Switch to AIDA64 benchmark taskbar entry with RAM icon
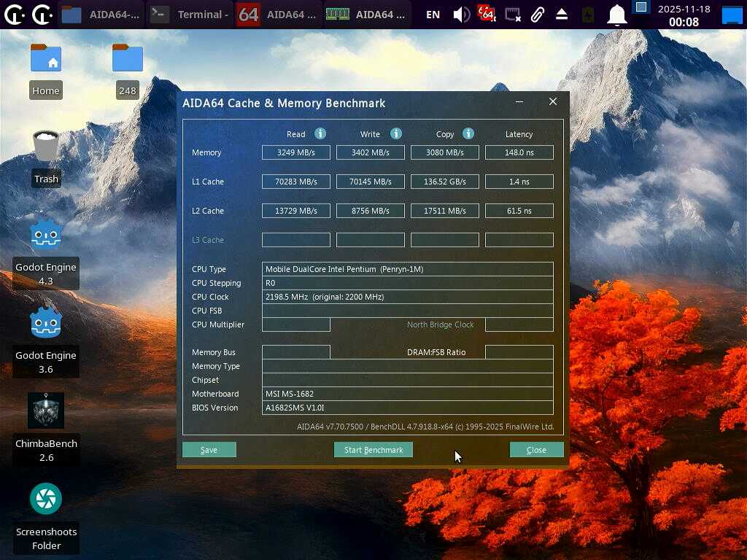 point(367,15)
